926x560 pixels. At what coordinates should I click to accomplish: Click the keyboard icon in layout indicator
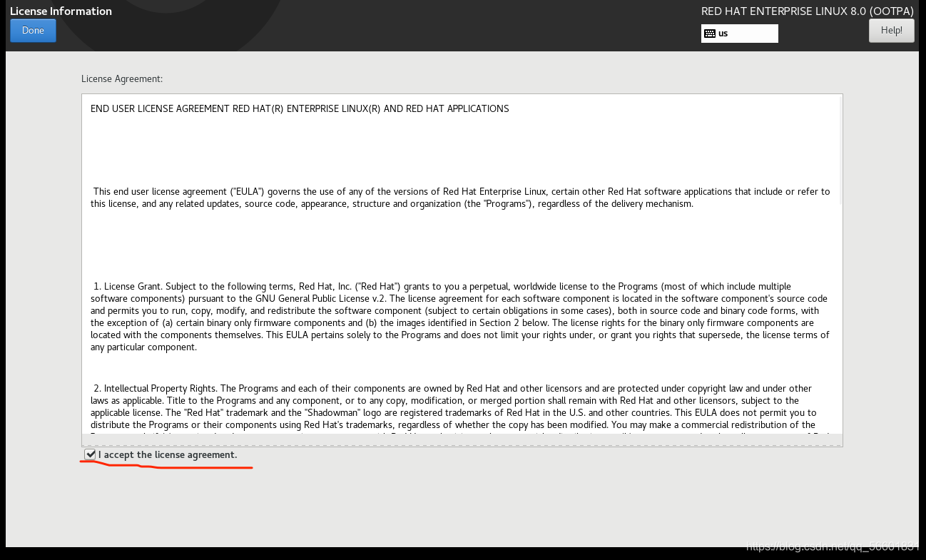point(709,34)
